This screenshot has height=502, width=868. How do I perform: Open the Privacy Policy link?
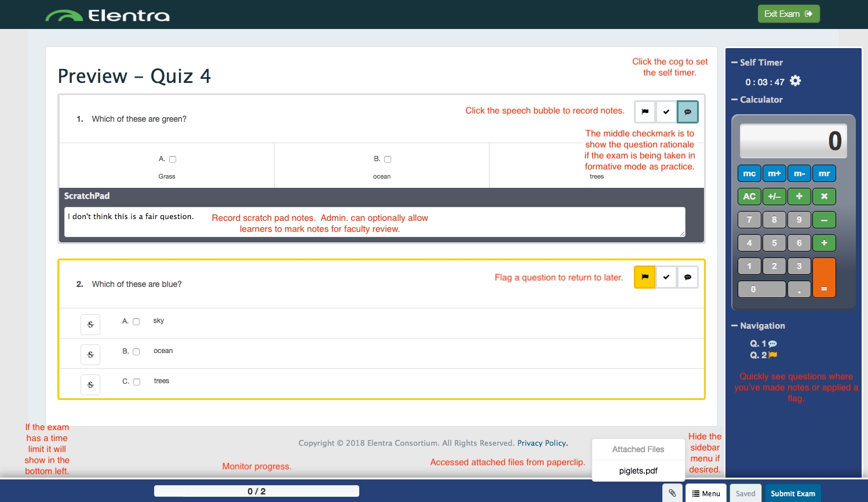click(542, 443)
